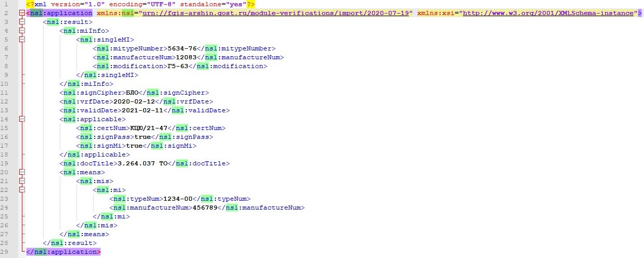Click the typeNum value 1234-00

(178, 199)
